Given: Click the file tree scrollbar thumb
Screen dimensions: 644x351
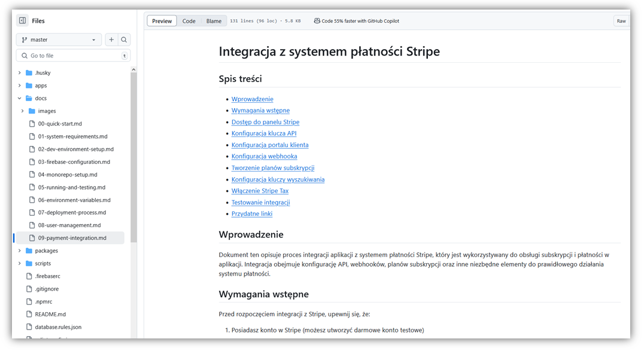Looking at the screenshot, I should [x=133, y=157].
